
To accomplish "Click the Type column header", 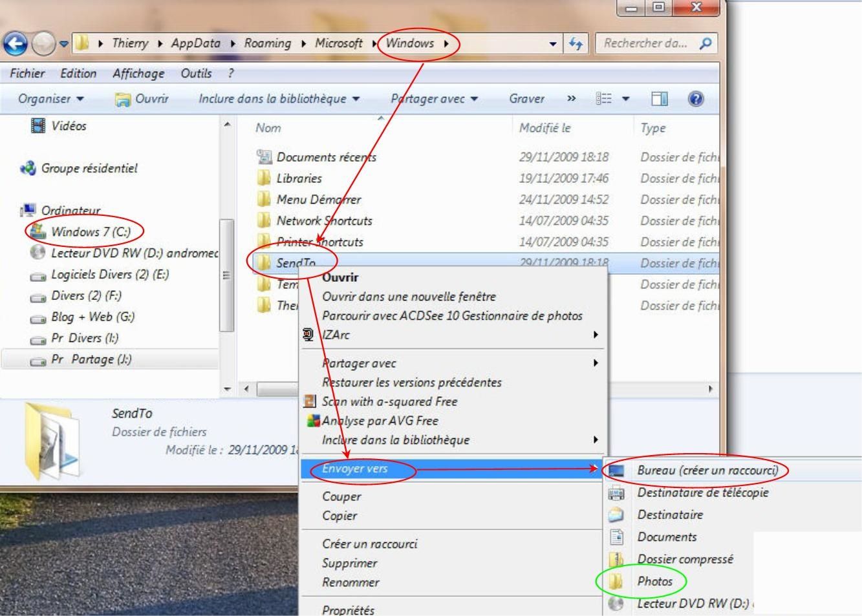I will pyautogui.click(x=653, y=128).
